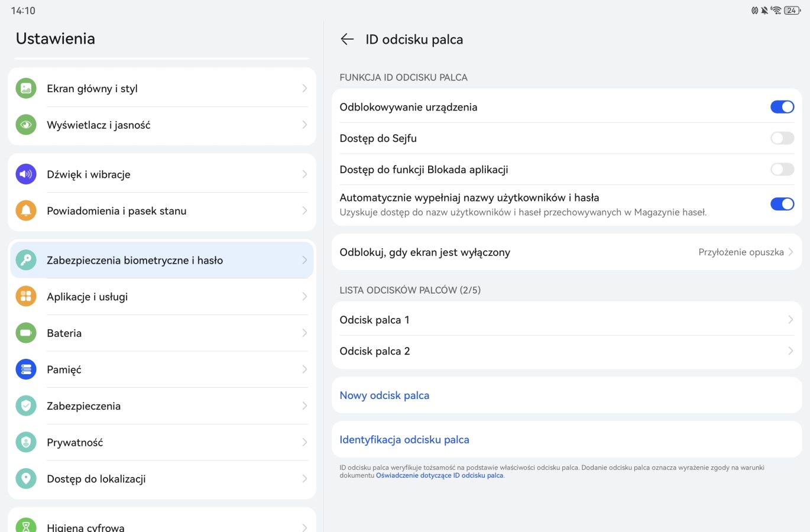
Task: Tap the Zabezpieczenia shield icon
Action: (26, 406)
